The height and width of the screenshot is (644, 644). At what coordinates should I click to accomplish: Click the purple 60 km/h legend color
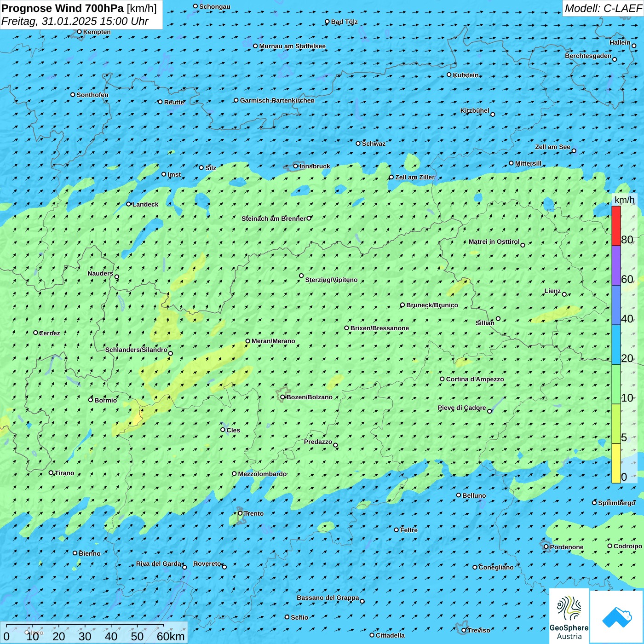(x=616, y=265)
